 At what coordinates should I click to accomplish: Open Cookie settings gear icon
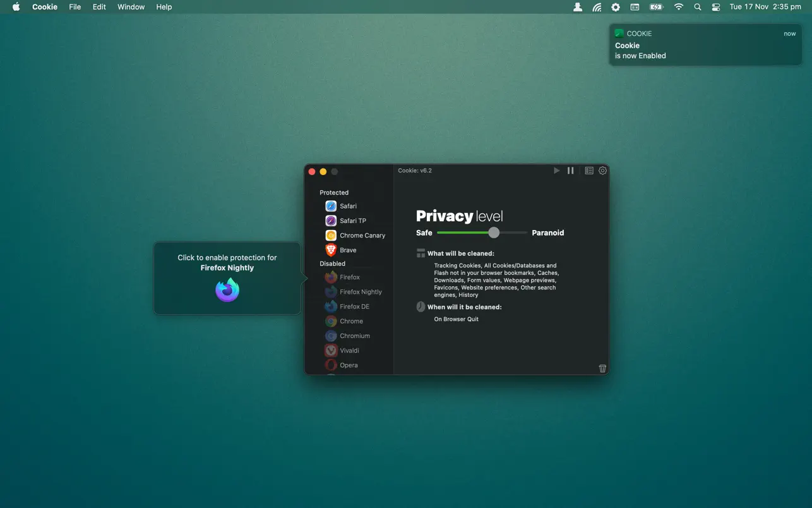[603, 171]
